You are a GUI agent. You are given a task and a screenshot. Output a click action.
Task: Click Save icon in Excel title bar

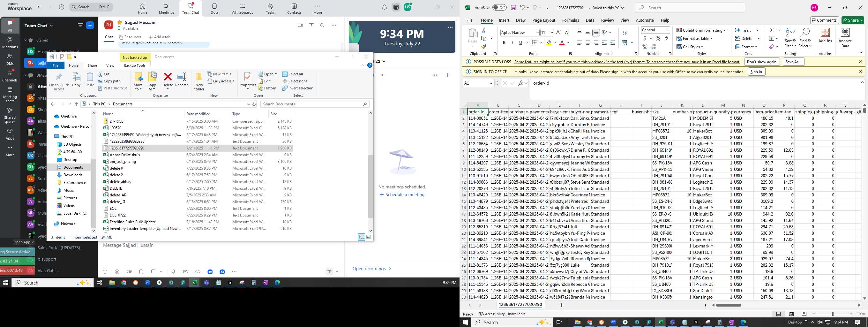point(513,8)
